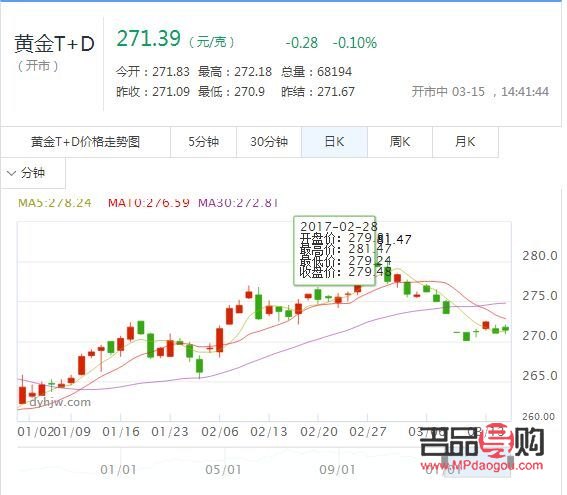Click the (开市) market status label
Image resolution: width=567 pixels, height=495 pixels.
[x=38, y=66]
